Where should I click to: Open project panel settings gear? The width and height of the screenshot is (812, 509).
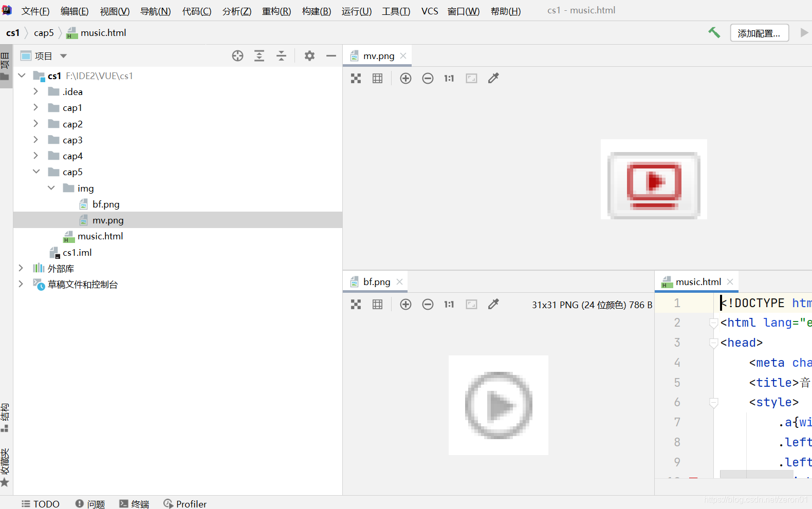click(x=309, y=56)
